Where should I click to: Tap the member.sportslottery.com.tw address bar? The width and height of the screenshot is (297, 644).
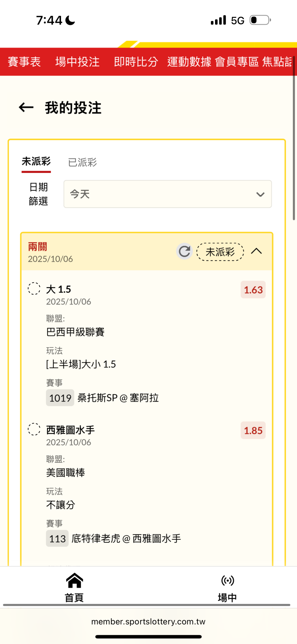click(x=148, y=622)
